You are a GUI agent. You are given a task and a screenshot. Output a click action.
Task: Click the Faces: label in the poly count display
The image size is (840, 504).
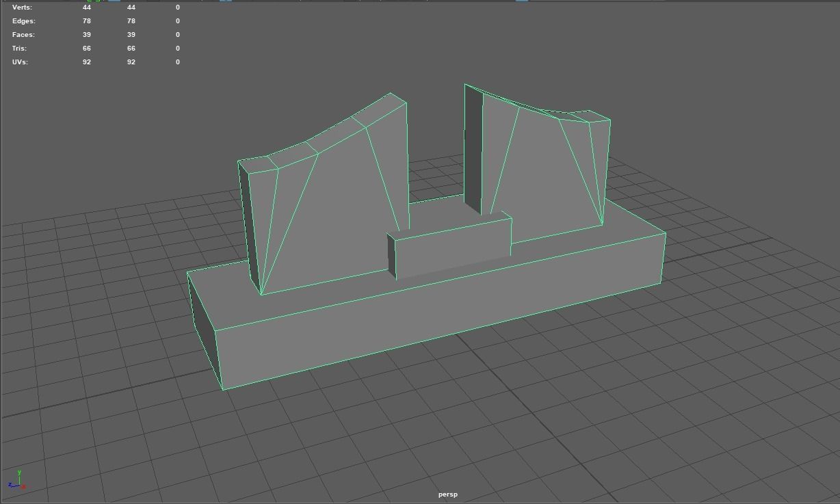pyautogui.click(x=23, y=35)
